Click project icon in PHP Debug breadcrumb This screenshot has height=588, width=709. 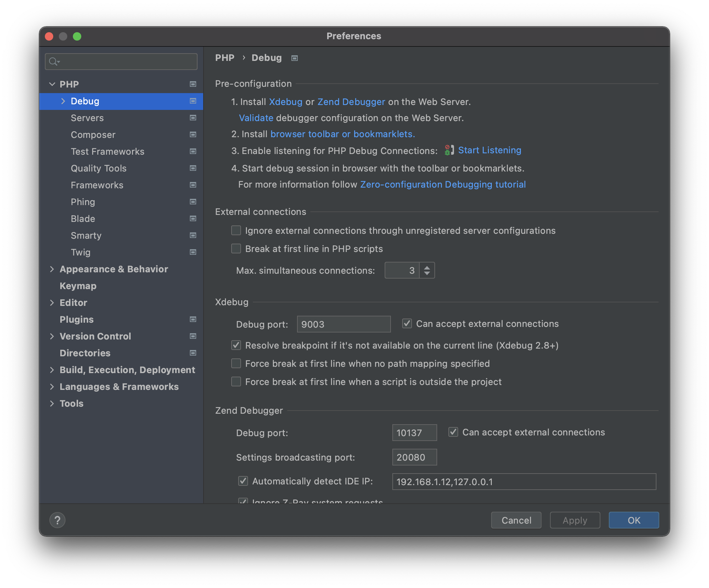point(295,58)
